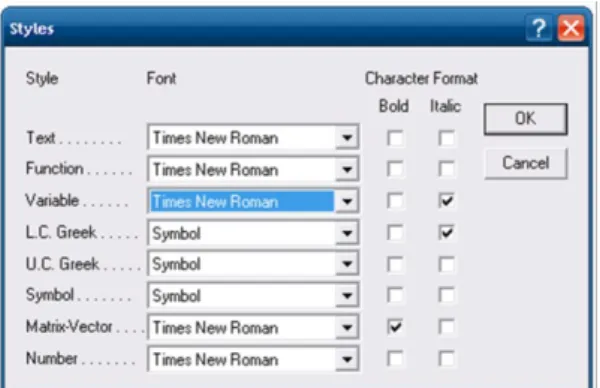Enable Italic for U.C. Greek
This screenshot has width=600, height=388.
pyautogui.click(x=447, y=264)
